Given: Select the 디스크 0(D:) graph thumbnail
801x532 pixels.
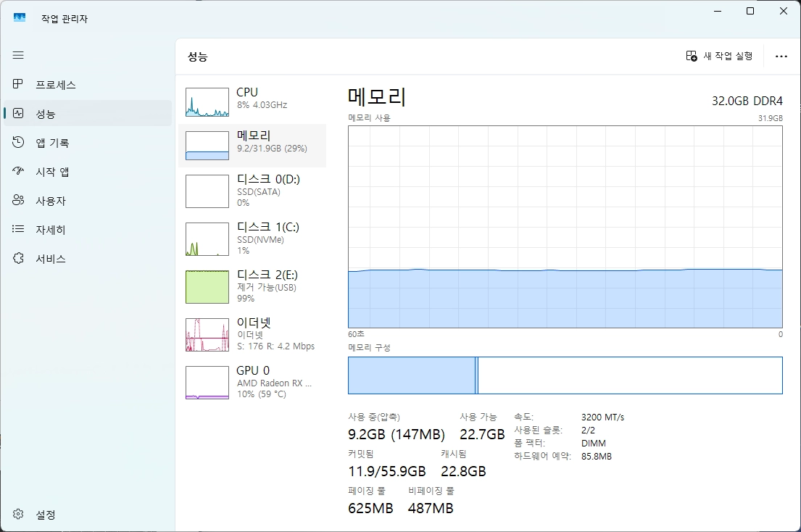Looking at the screenshot, I should point(207,191).
